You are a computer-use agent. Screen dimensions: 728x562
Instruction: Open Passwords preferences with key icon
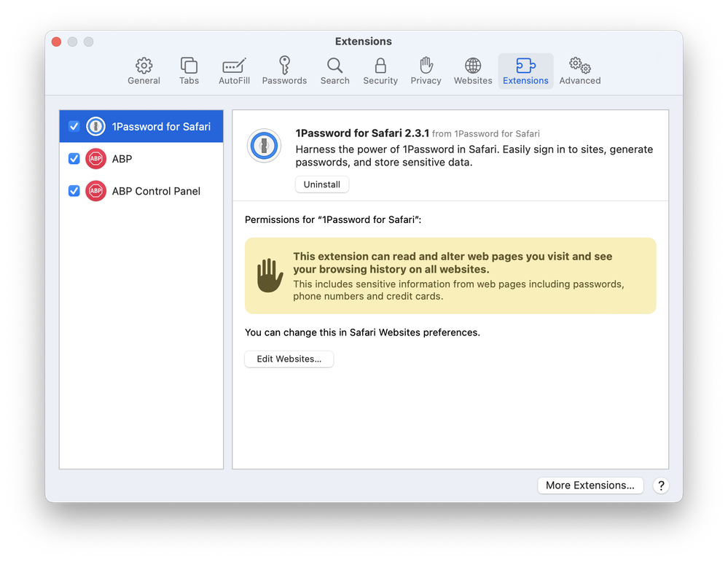(284, 71)
